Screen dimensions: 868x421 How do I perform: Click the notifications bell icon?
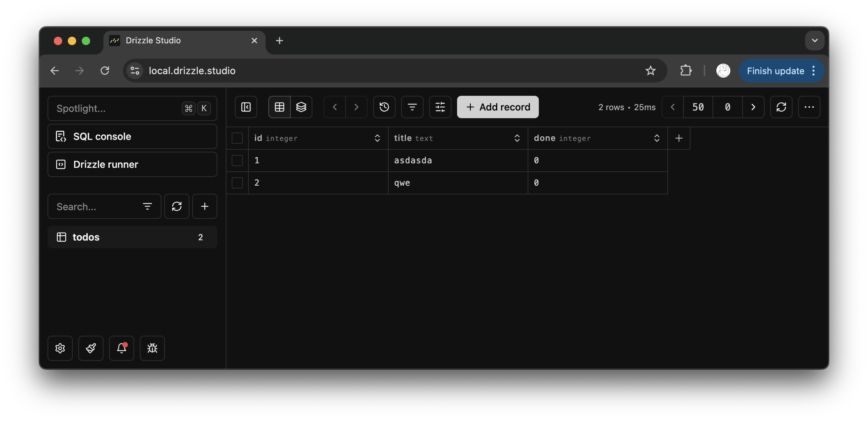(x=122, y=348)
